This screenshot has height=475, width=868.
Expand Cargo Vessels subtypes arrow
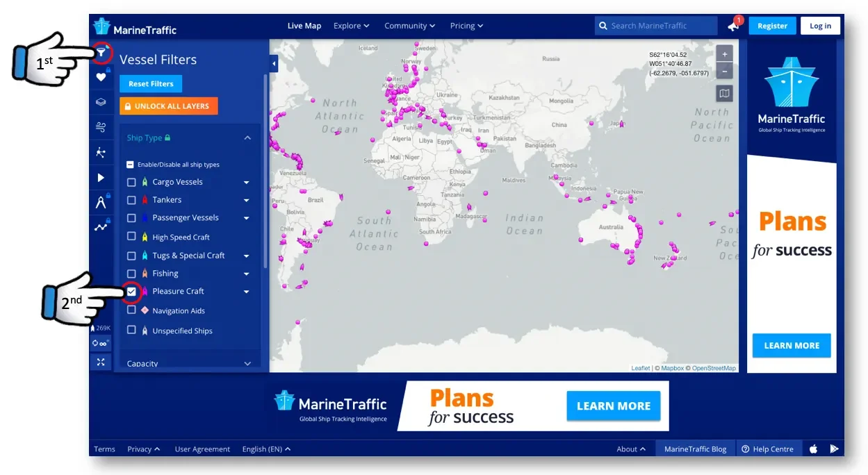pyautogui.click(x=246, y=183)
